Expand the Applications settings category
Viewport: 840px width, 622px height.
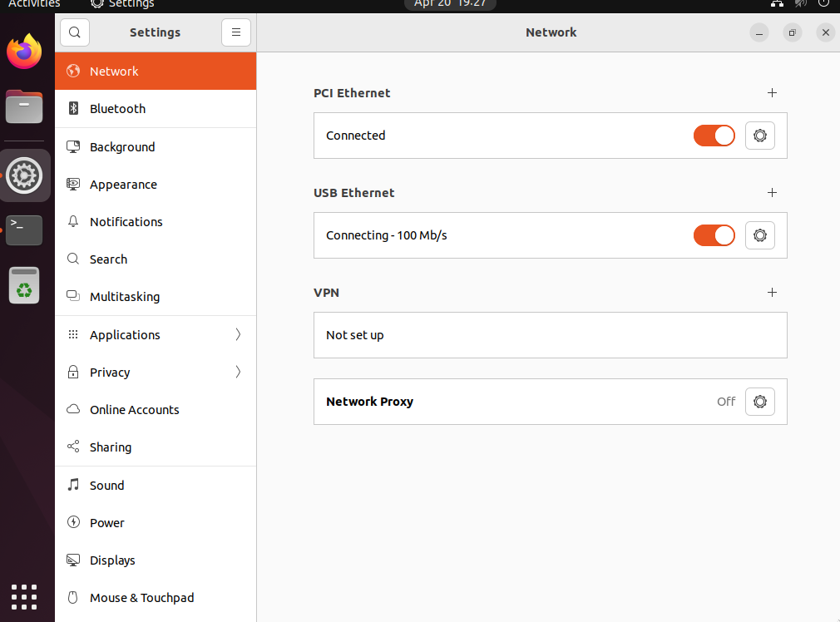click(x=156, y=335)
